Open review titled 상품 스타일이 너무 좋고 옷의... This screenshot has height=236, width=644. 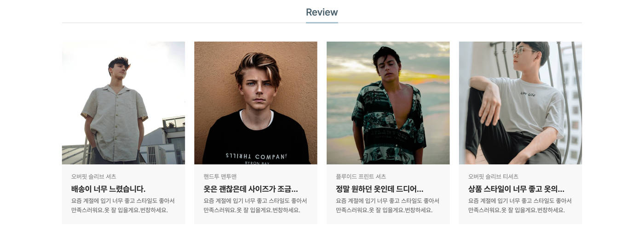[x=516, y=189]
